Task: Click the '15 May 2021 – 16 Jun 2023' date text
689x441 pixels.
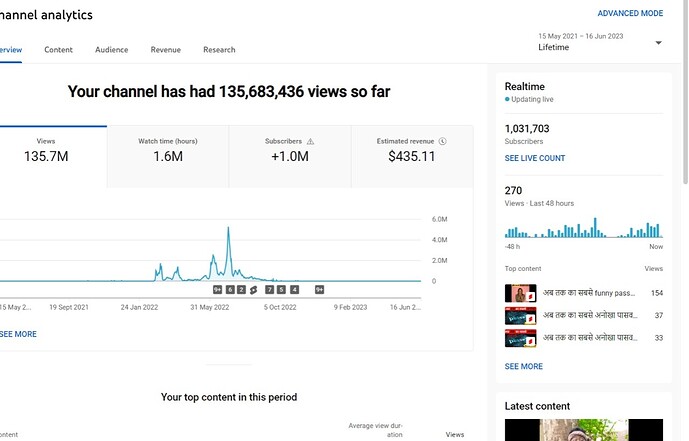Action: point(580,36)
